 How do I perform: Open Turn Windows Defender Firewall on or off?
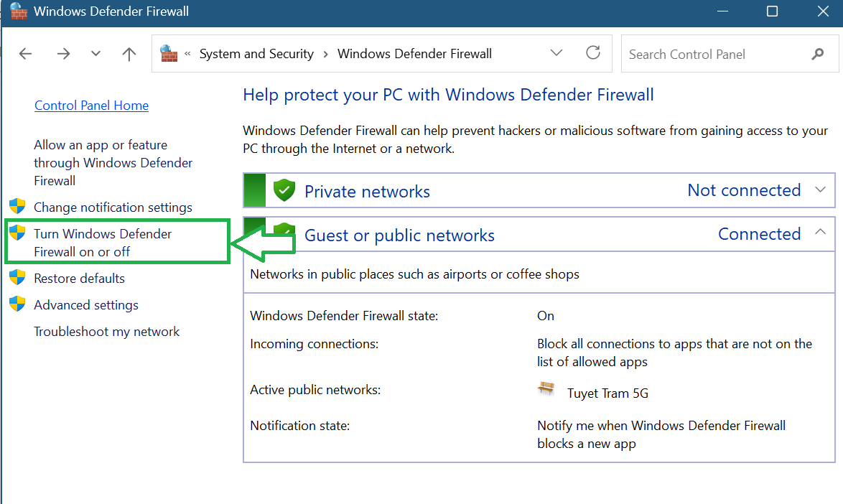click(x=103, y=243)
